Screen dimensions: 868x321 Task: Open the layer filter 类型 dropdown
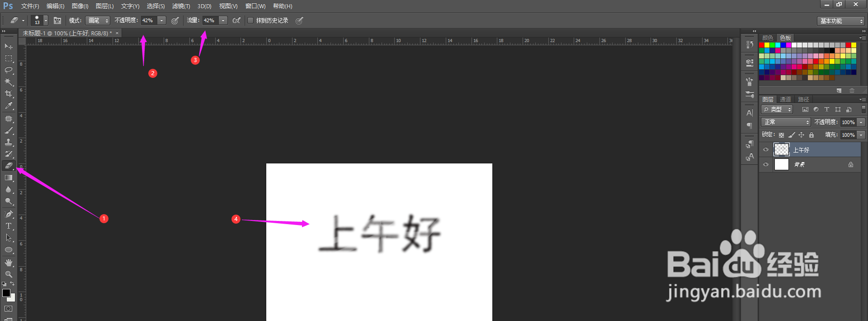pyautogui.click(x=777, y=110)
